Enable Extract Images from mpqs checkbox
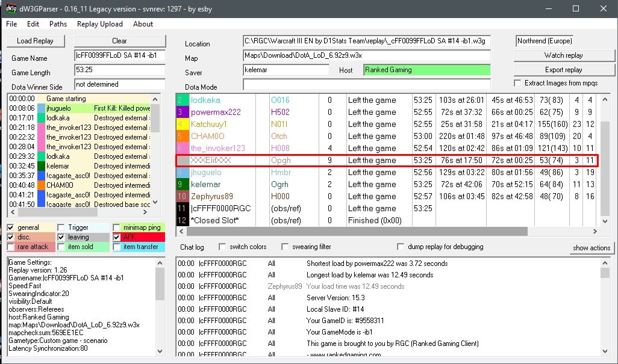The image size is (618, 364). (x=517, y=83)
